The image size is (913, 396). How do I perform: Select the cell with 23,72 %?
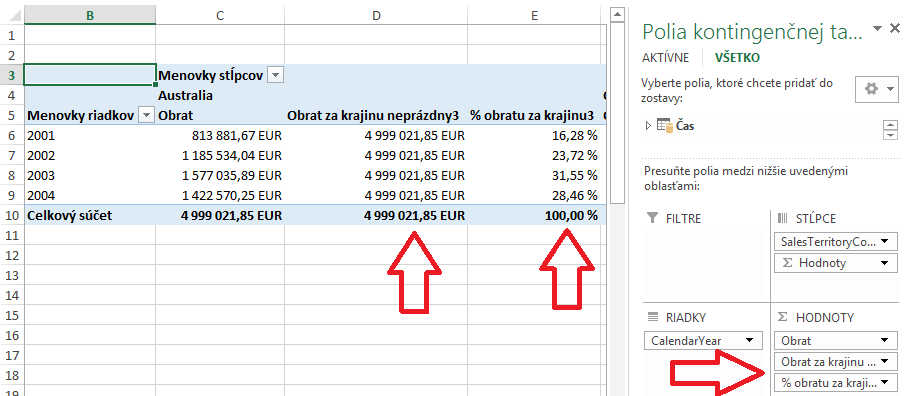[535, 155]
